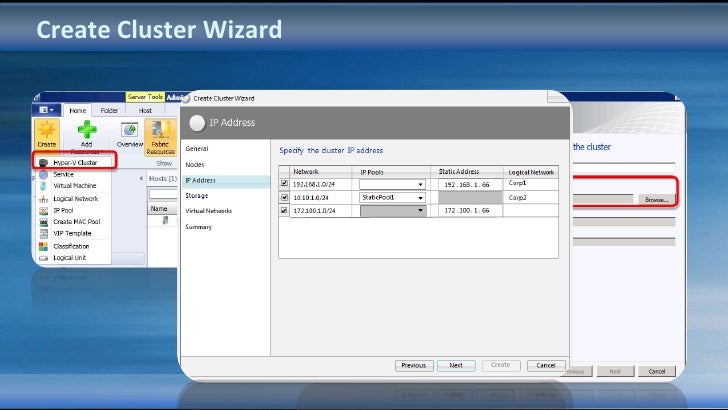Click the Logical Network entry icon
This screenshot has width=728, height=410.
[x=44, y=199]
